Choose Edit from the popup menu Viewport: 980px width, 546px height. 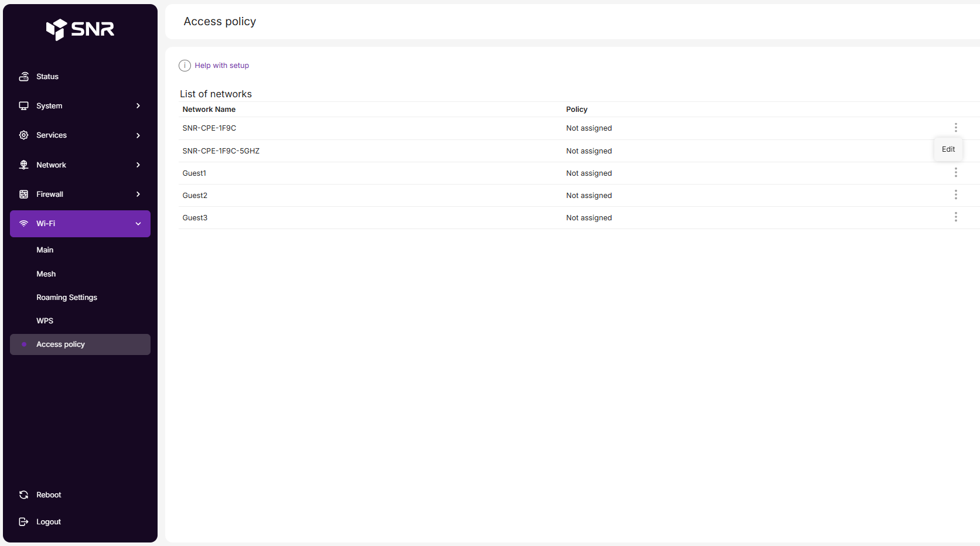pos(948,149)
